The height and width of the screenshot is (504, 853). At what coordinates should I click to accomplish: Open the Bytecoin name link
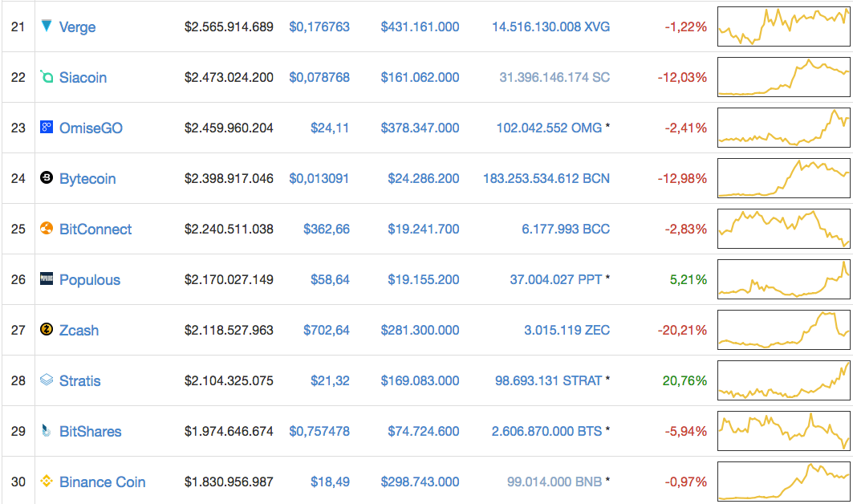click(x=87, y=179)
